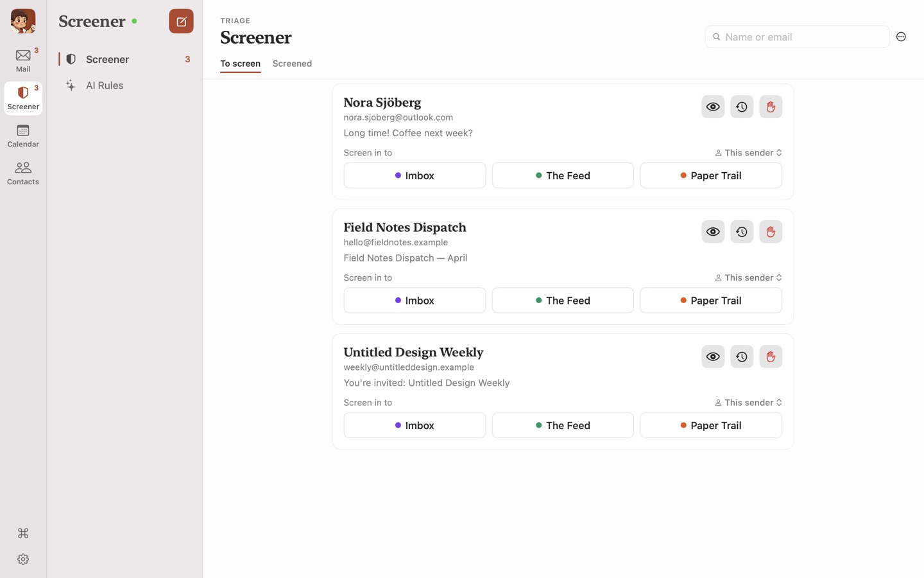Open Mail in the left rail

(23, 60)
